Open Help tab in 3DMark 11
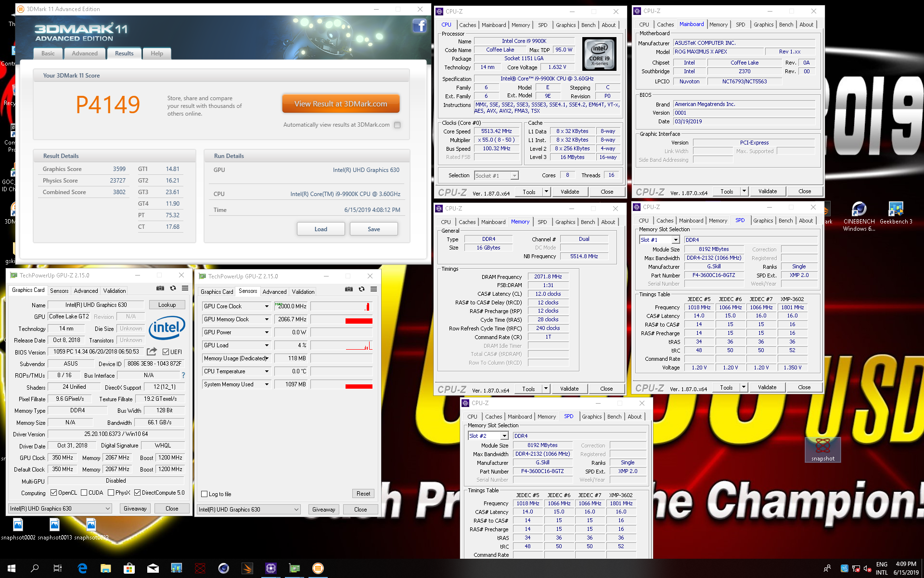Image resolution: width=924 pixels, height=578 pixels. 157,53
